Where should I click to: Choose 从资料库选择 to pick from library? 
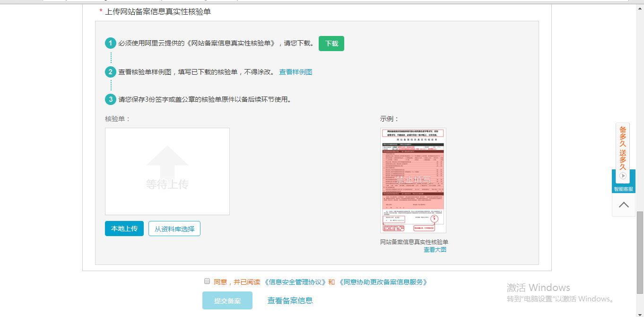click(174, 229)
